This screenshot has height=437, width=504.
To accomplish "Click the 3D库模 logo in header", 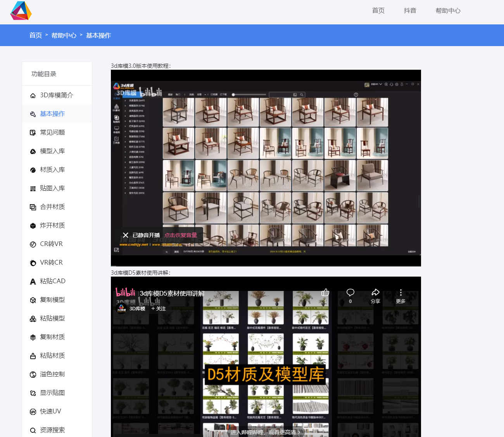I will (21, 10).
